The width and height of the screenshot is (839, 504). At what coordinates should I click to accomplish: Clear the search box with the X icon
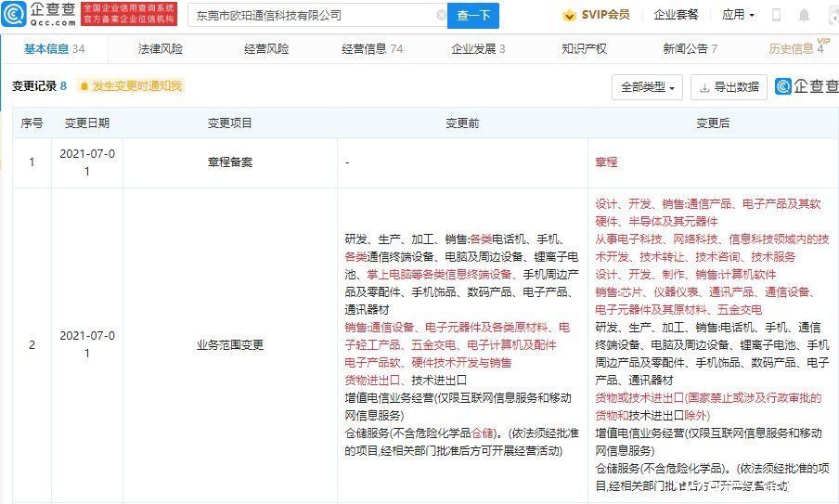click(441, 15)
